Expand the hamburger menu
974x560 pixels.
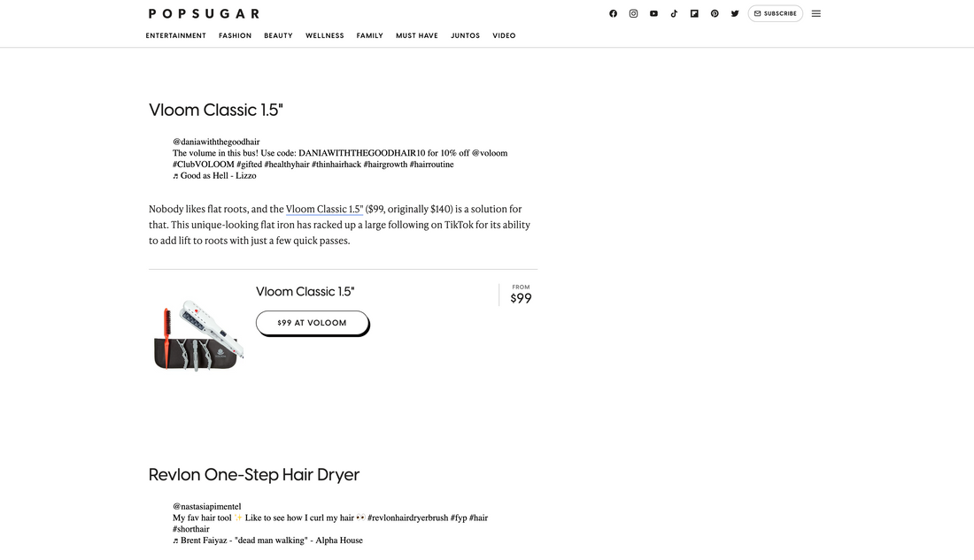pyautogui.click(x=816, y=13)
